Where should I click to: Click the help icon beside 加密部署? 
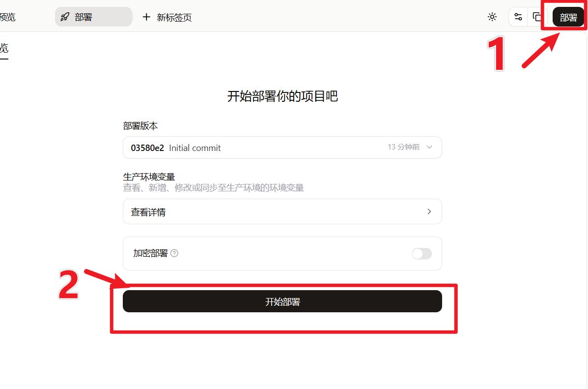(x=174, y=253)
